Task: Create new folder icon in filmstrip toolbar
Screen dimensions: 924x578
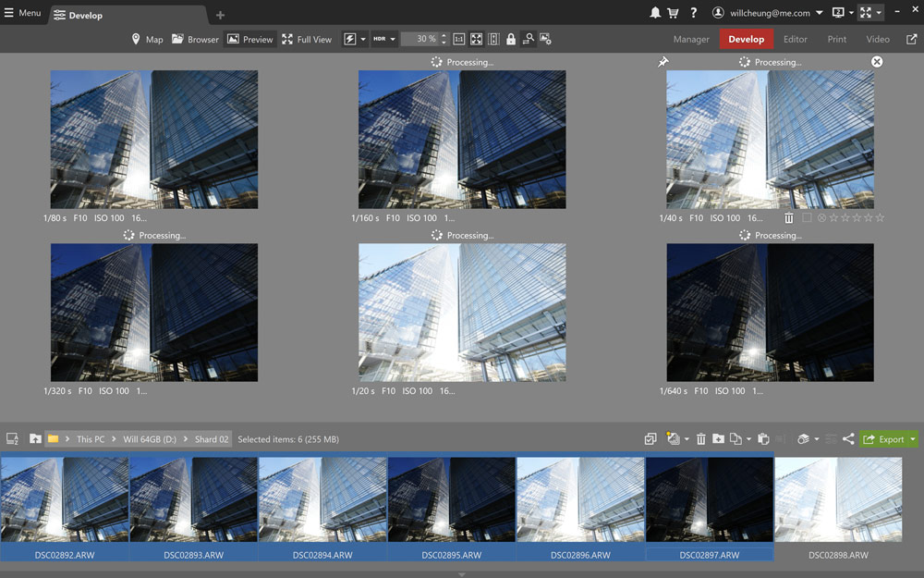Action: pos(718,438)
